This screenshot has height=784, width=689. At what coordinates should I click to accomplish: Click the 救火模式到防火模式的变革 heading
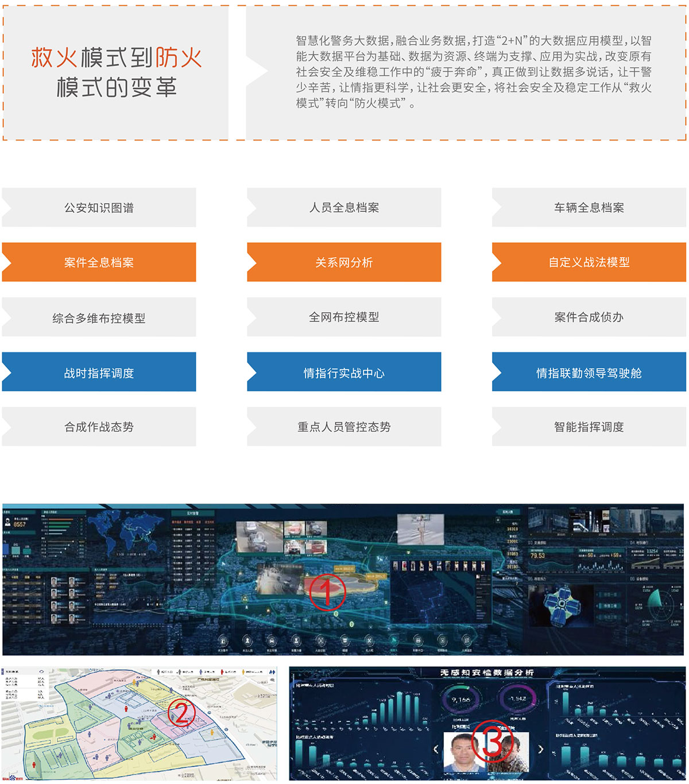(x=116, y=72)
